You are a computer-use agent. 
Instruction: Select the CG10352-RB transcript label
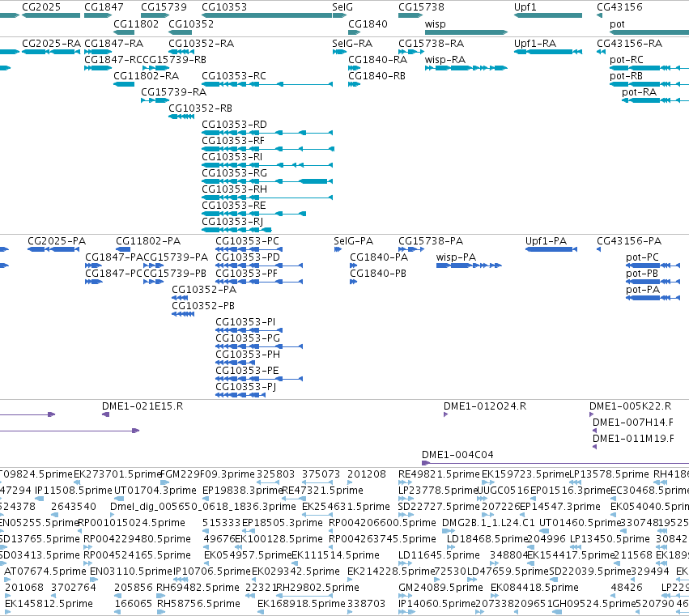pos(200,108)
